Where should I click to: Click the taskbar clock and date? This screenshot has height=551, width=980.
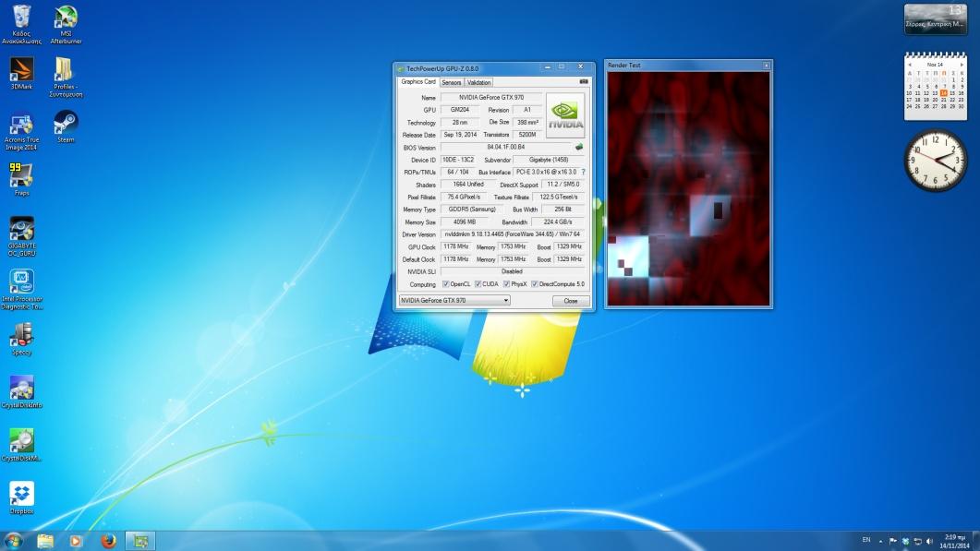coord(954,541)
